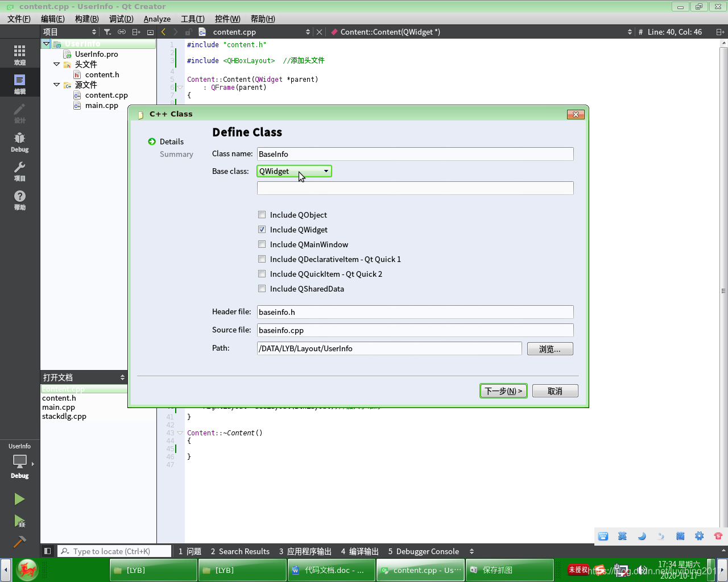Image resolution: width=728 pixels, height=582 pixels.
Task: Open the 编辑(E) menu
Action: 53,19
